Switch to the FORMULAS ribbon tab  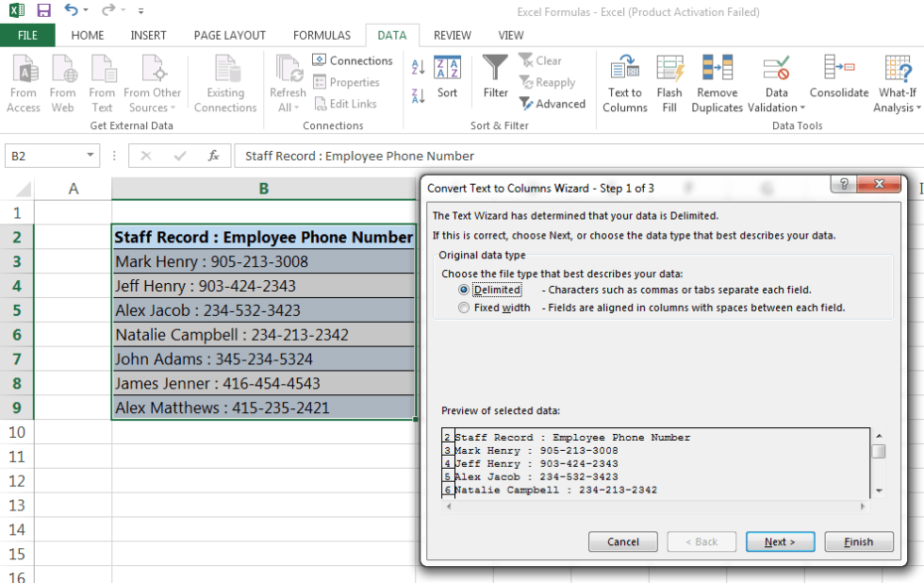tap(322, 35)
